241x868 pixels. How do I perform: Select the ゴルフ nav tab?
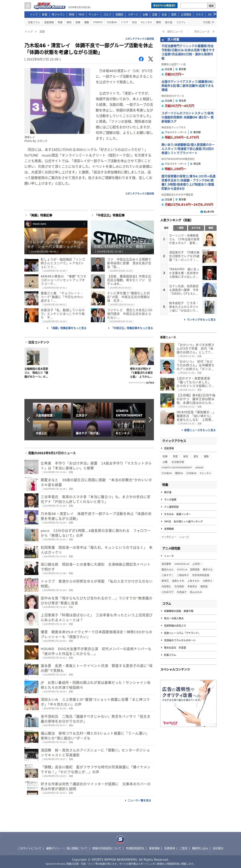click(107, 14)
